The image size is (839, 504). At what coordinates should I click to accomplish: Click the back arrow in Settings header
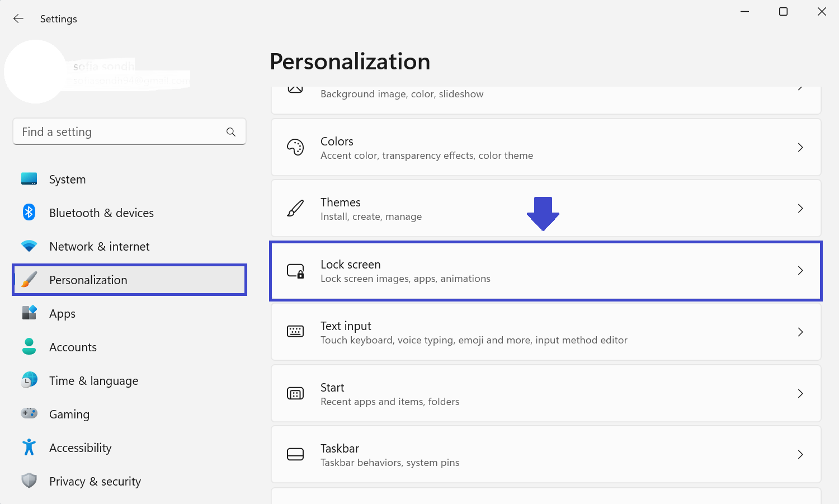tap(18, 19)
